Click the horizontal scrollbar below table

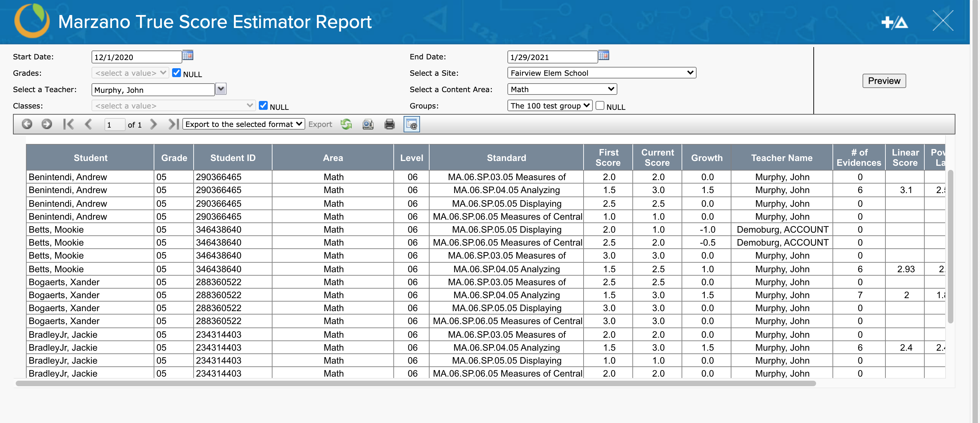click(416, 383)
